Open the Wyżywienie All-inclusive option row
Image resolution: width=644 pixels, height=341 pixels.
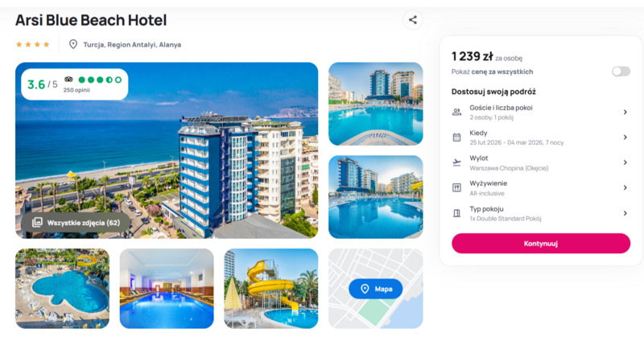point(540,188)
